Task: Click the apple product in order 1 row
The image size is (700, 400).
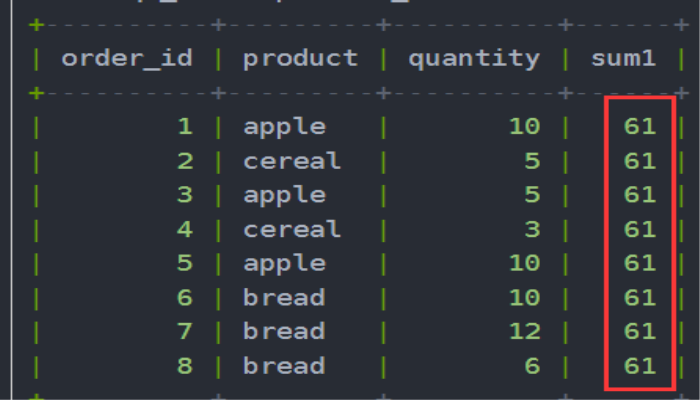Action: (x=284, y=128)
